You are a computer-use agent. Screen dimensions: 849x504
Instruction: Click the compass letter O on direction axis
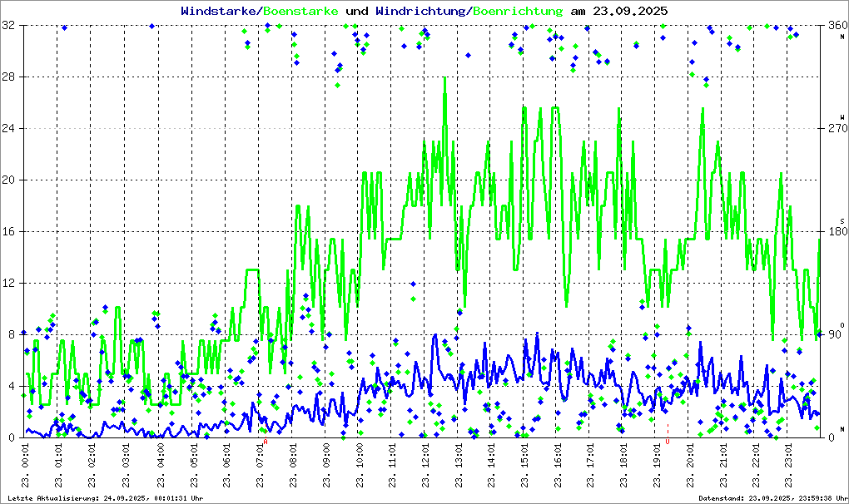coord(842,324)
